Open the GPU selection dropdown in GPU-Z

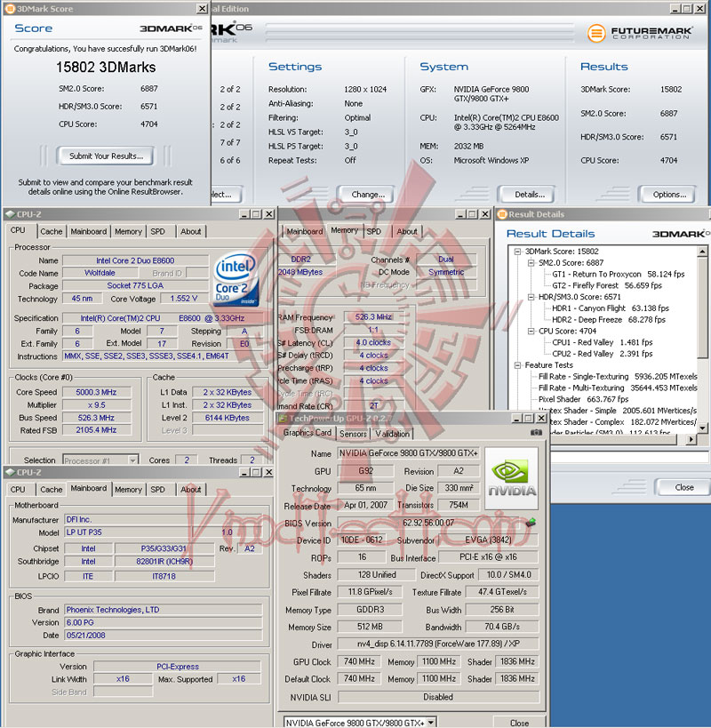[x=431, y=723]
